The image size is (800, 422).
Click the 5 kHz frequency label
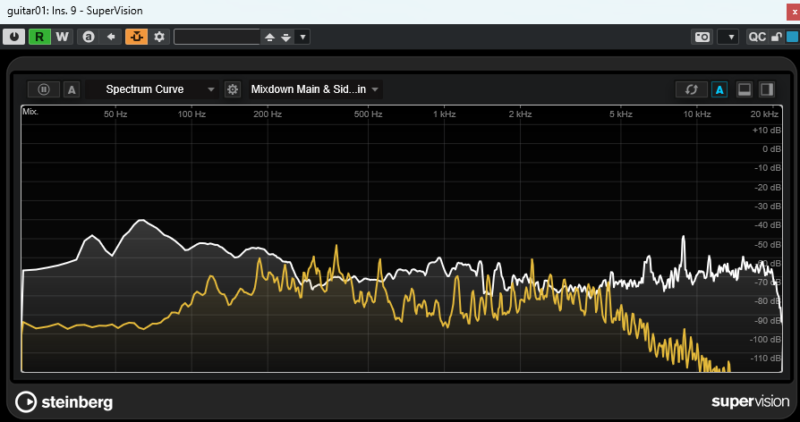pos(621,114)
